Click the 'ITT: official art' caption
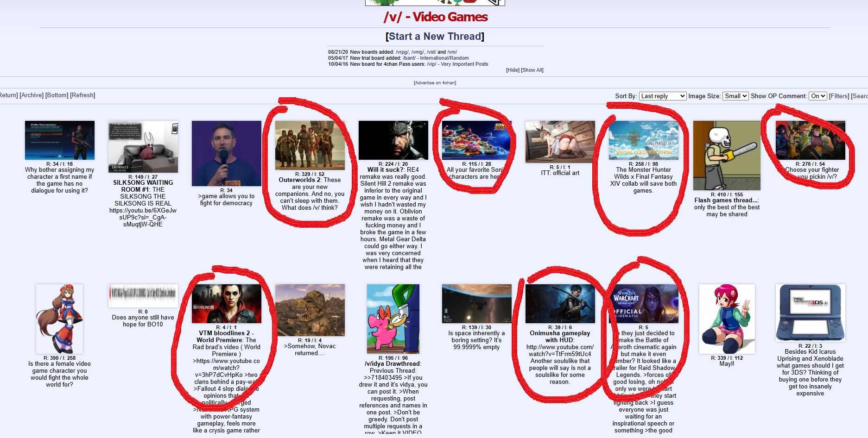868x438 pixels. (560, 173)
